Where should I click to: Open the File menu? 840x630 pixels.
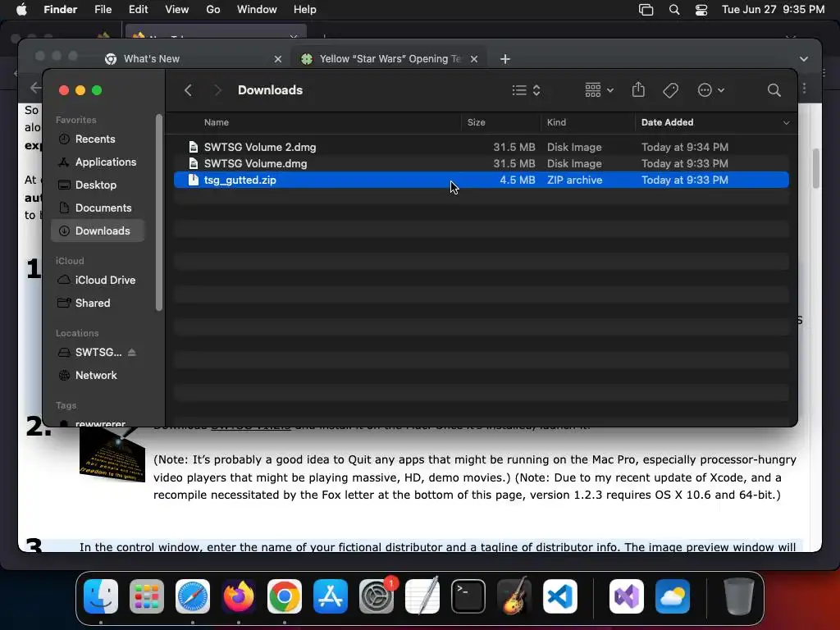[x=103, y=10]
